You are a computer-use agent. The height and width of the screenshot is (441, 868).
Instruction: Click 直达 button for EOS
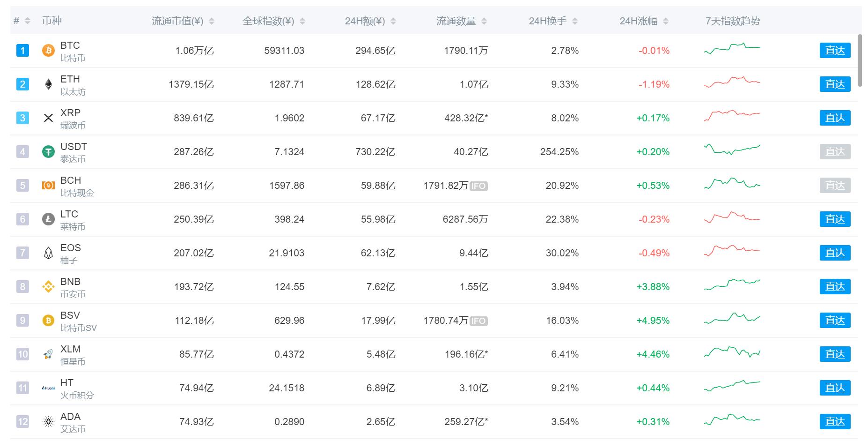835,253
